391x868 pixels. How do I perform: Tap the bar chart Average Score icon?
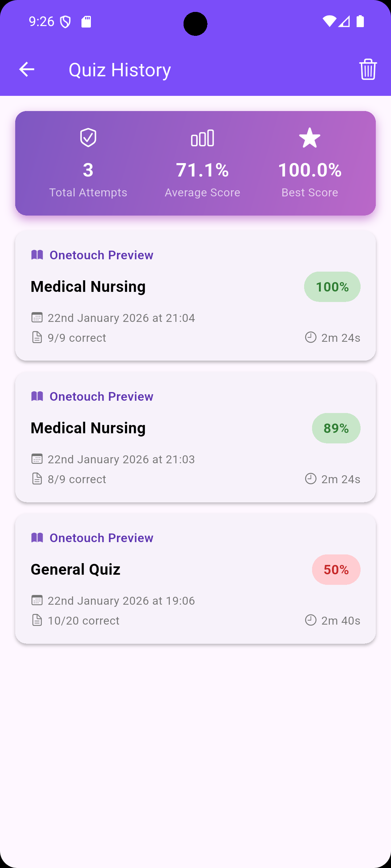[202, 138]
